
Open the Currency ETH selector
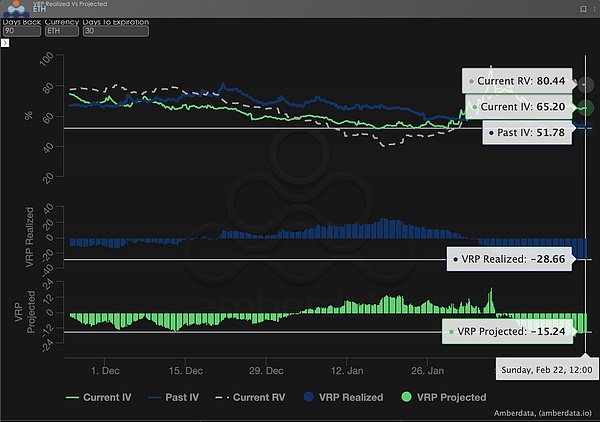pyautogui.click(x=61, y=31)
